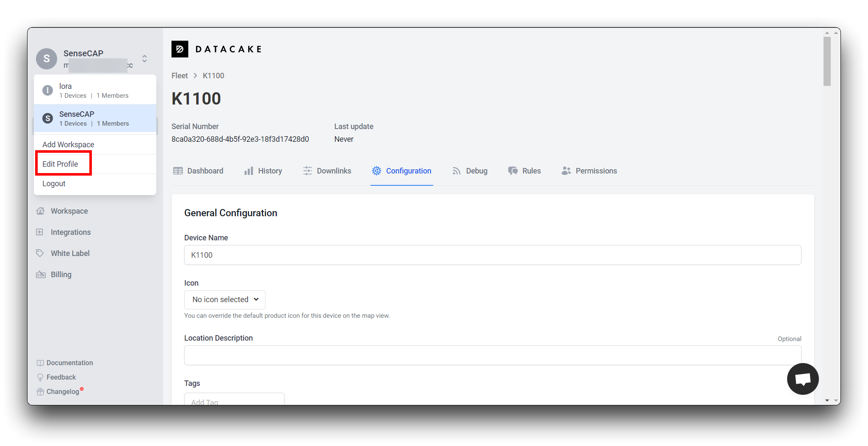The width and height of the screenshot is (868, 446).
Task: Click the Permissions users icon
Action: pos(566,171)
